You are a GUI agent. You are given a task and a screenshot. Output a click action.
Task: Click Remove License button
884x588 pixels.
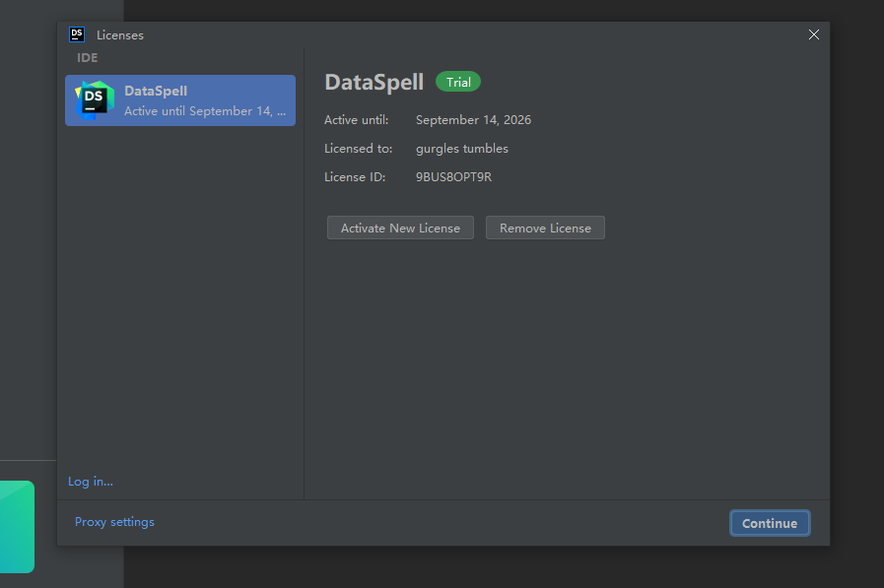click(545, 229)
